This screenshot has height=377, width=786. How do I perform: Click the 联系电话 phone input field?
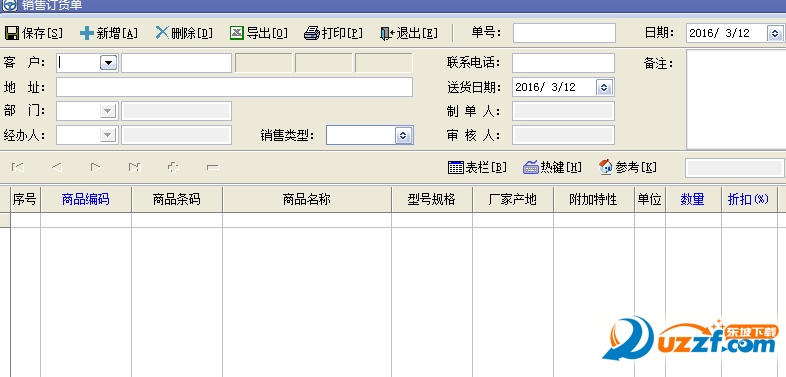(x=563, y=63)
